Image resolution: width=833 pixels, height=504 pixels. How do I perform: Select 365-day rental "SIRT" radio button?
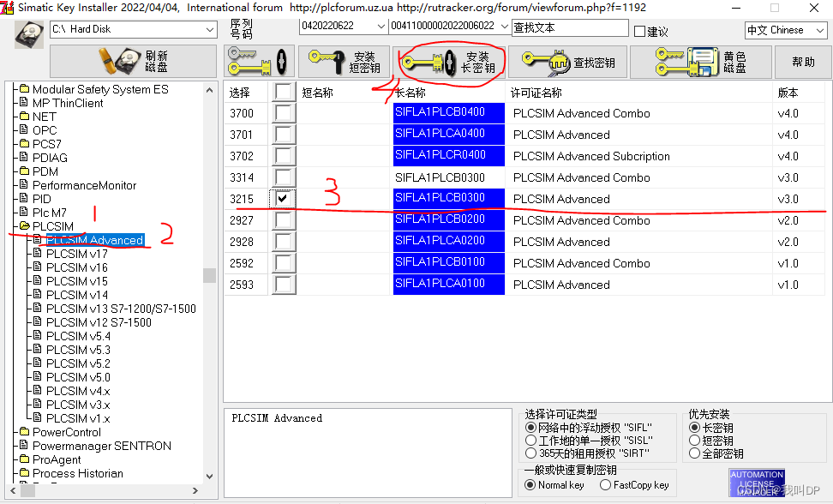coord(530,453)
